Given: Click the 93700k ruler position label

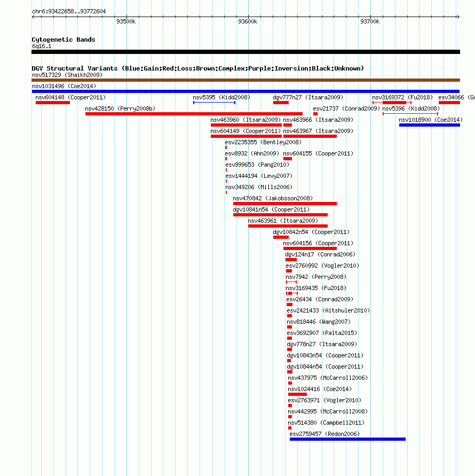Looking at the screenshot, I should [370, 21].
